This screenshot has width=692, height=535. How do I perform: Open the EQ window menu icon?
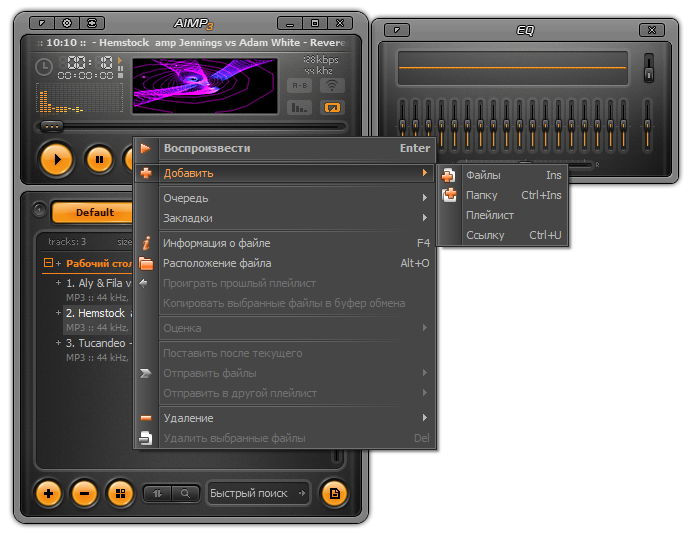coord(397,30)
